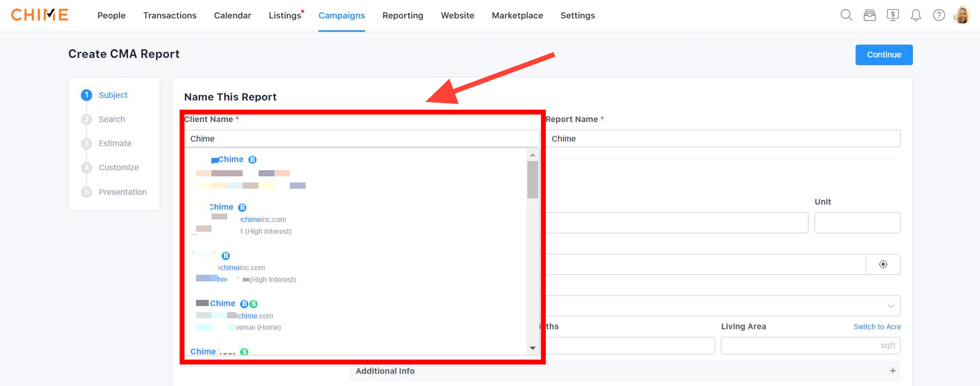Click the Client Name input field
The image size is (980, 386).
click(x=361, y=139)
